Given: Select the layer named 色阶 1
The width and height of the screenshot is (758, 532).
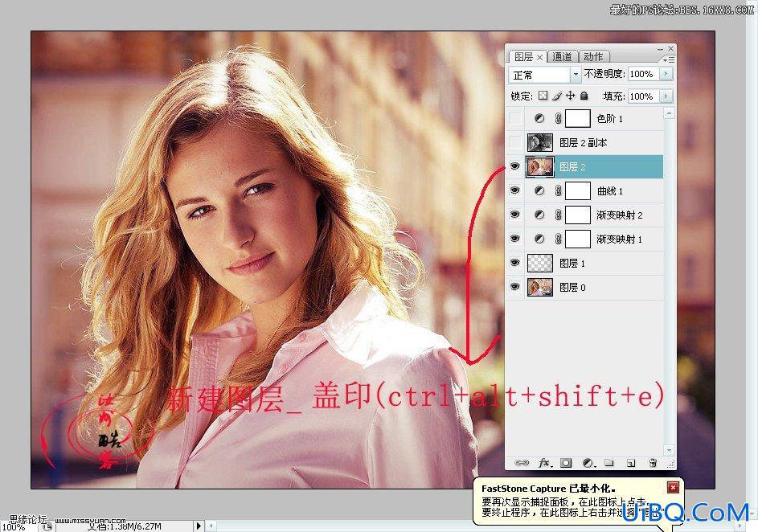Looking at the screenshot, I should (x=609, y=118).
